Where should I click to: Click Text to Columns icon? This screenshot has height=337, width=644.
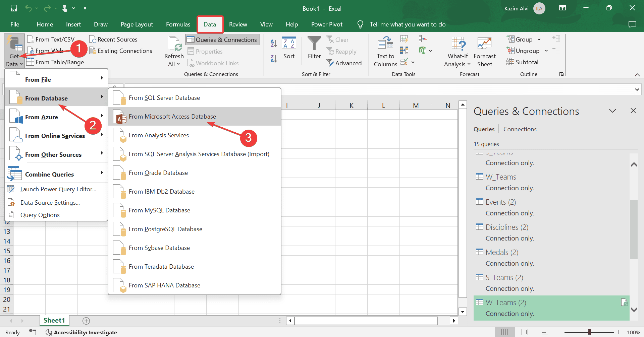[385, 43]
